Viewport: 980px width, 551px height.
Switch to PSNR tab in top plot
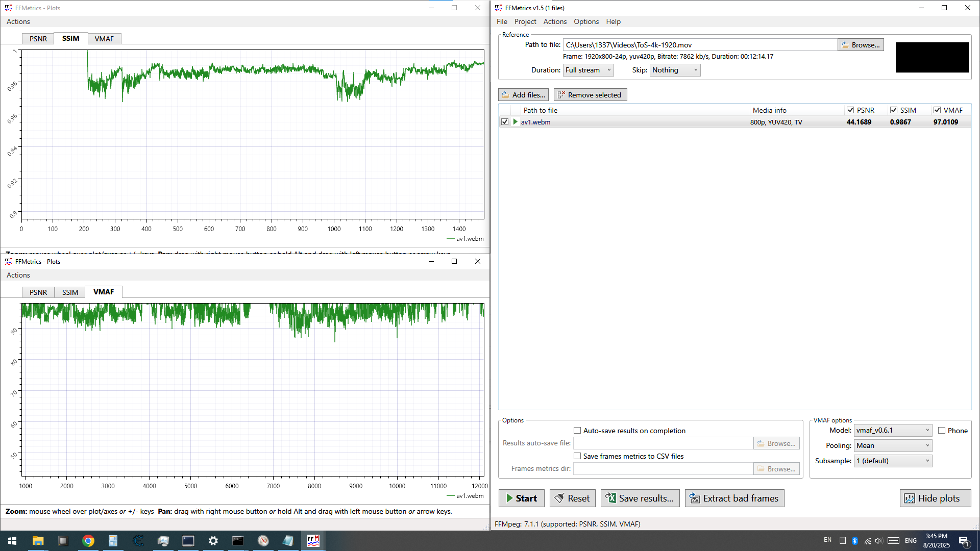38,39
